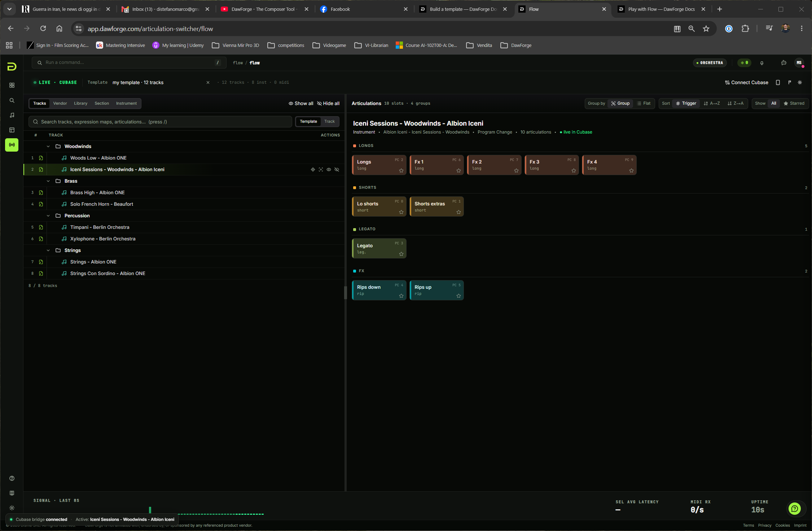
Task: Open the layout panel icon in sidebar
Action: (x=12, y=130)
